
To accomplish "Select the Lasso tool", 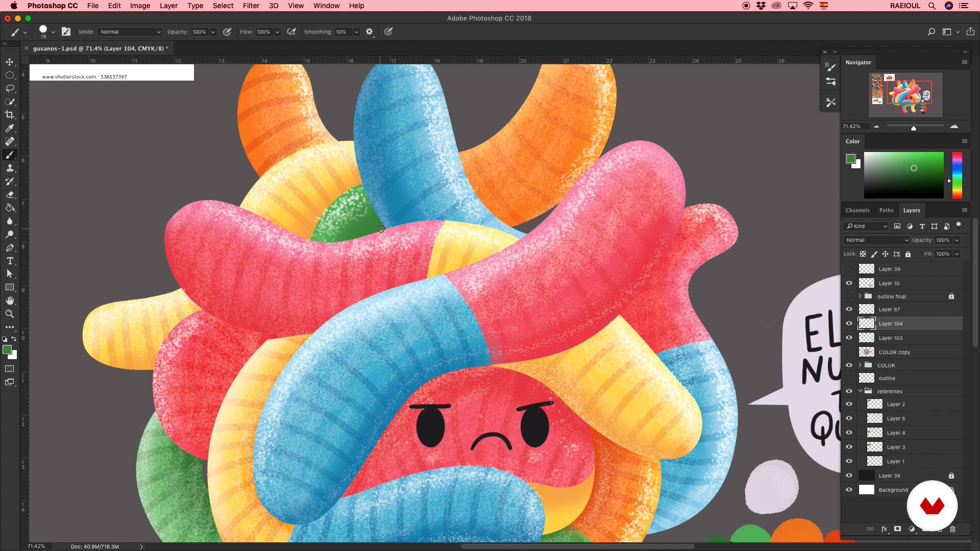I will tap(10, 88).
